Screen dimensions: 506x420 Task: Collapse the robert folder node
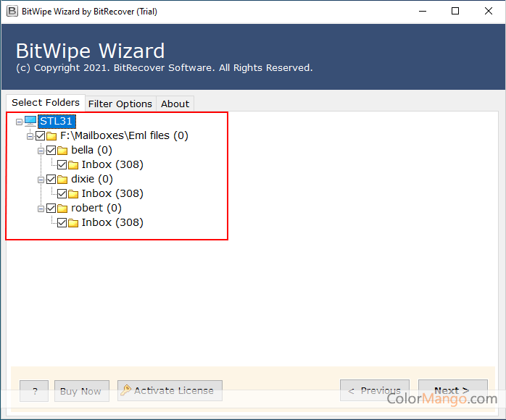click(41, 209)
